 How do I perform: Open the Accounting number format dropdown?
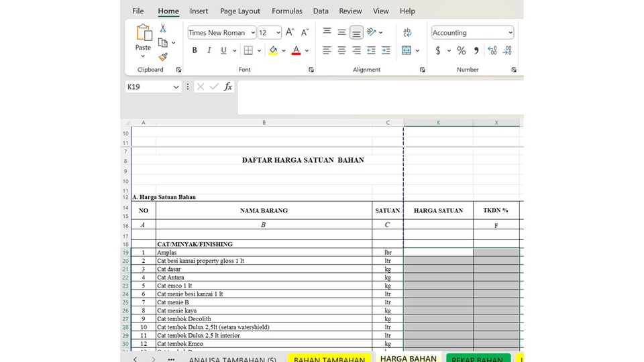pos(510,33)
